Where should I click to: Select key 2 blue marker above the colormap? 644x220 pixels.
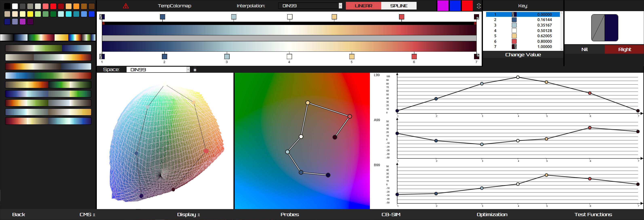pyautogui.click(x=163, y=17)
